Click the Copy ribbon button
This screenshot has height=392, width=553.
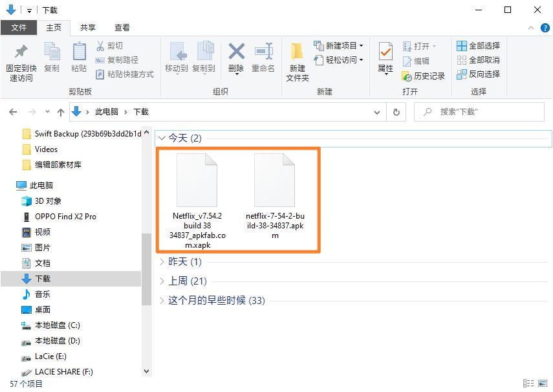52,58
